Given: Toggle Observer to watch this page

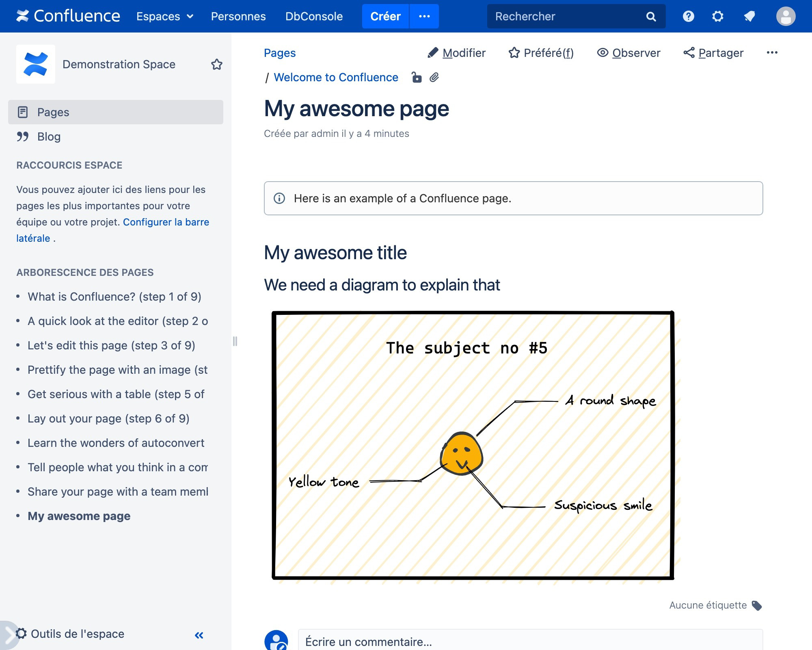Looking at the screenshot, I should point(628,53).
